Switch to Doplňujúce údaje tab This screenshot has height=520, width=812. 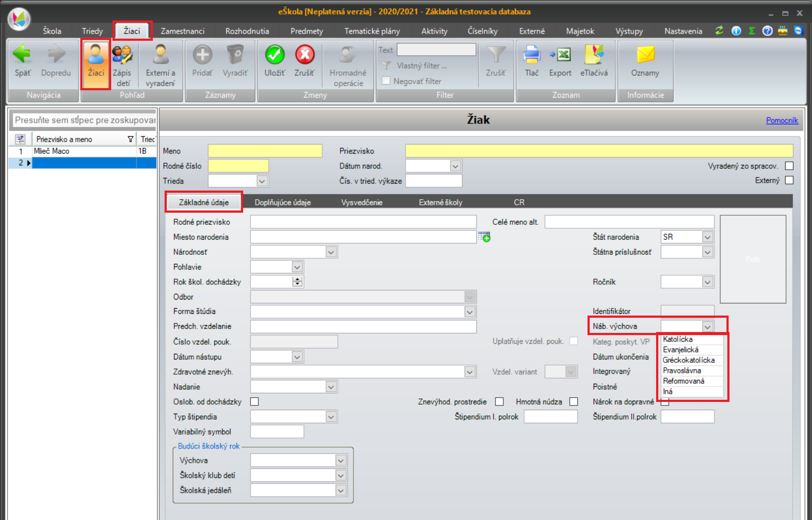coord(283,202)
